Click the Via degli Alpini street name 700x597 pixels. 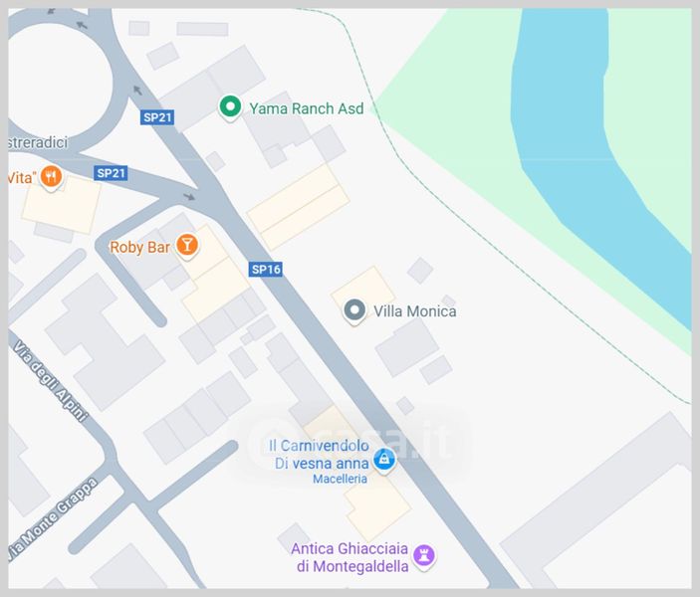tap(50, 381)
